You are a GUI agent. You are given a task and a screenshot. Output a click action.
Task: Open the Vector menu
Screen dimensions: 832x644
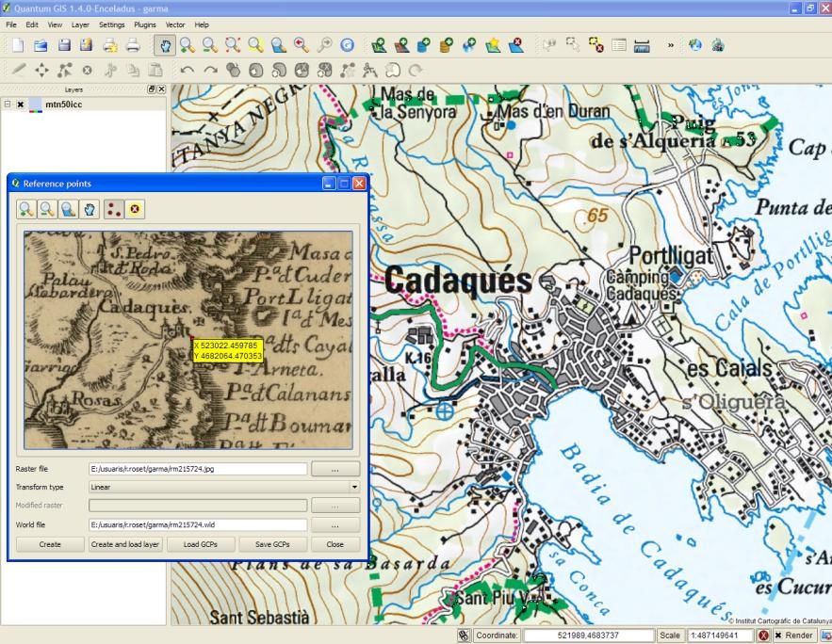pos(175,24)
